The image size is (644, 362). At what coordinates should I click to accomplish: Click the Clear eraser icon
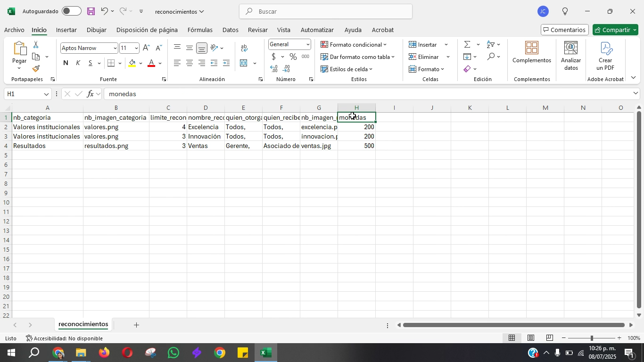click(467, 69)
